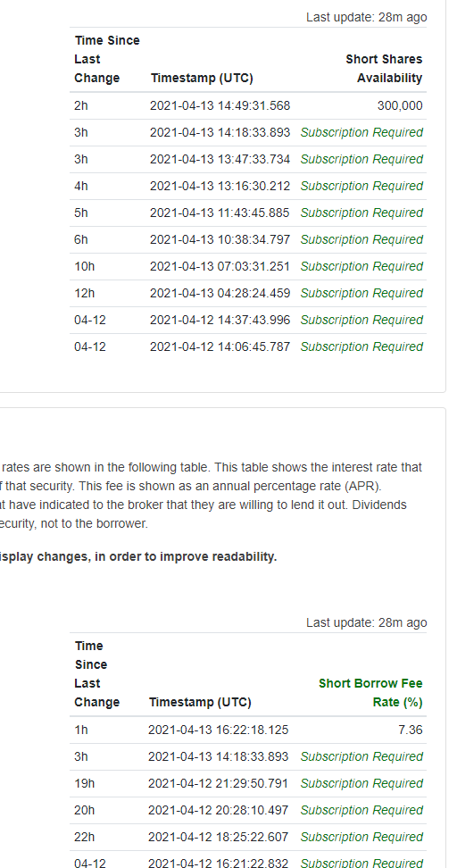Image resolution: width=457 pixels, height=868 pixels.
Task: Click Subscription Required for 04-12 14:37:43.996
Action: (x=361, y=320)
